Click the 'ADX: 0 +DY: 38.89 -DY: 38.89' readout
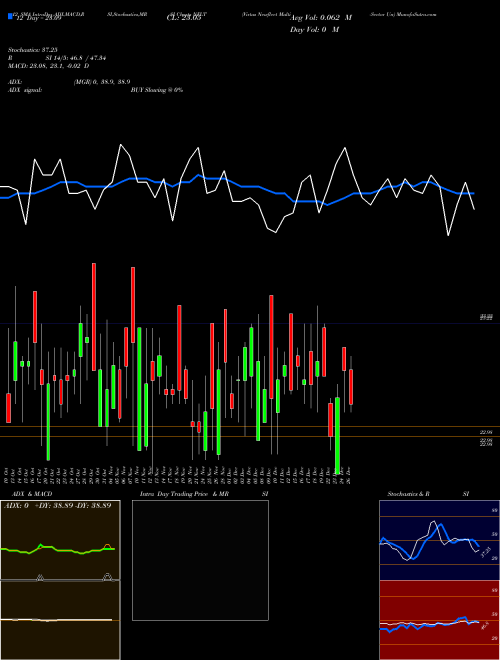Screen dimensions: 500x660 58,505
